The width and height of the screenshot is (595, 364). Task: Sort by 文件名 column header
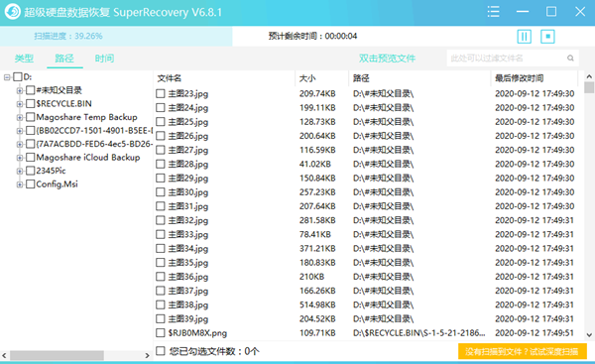point(170,78)
